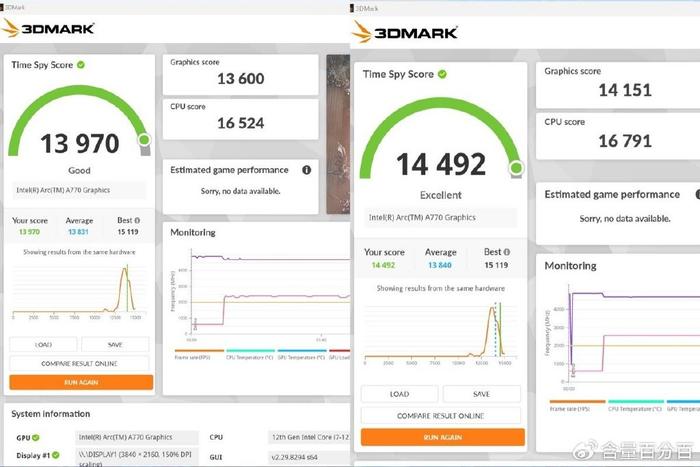Click the left window 3DMark title bar label
Screen dimensions: 700x467
(x=14, y=7)
